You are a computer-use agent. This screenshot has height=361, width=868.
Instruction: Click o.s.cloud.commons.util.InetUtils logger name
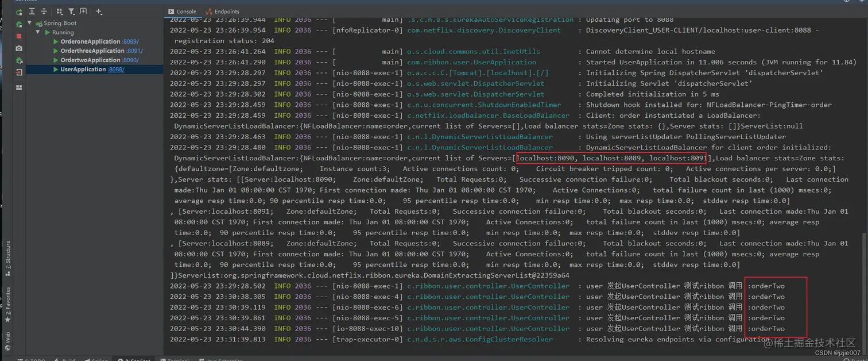click(474, 51)
